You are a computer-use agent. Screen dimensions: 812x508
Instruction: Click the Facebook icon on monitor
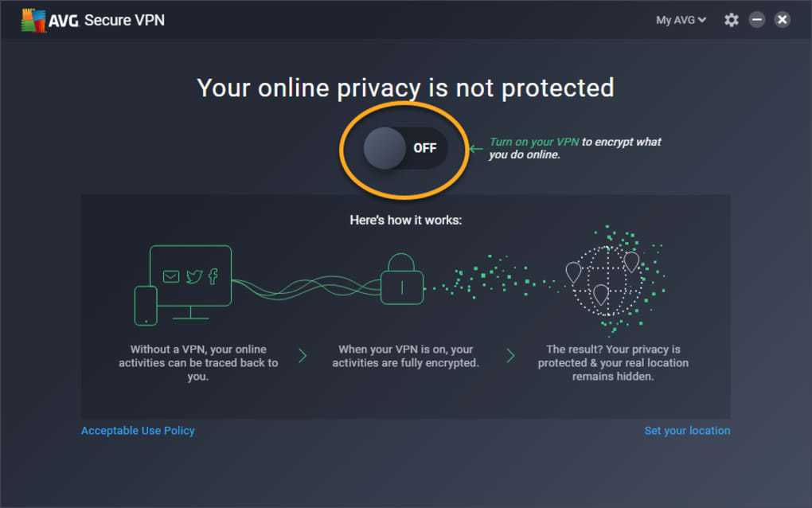[213, 276]
